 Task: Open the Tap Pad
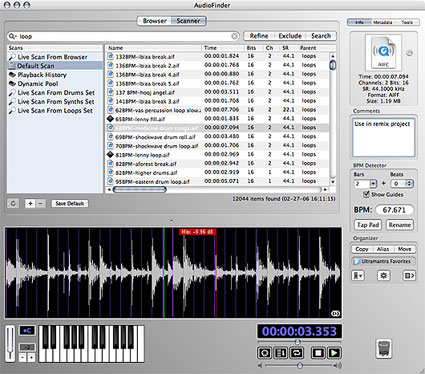368,225
